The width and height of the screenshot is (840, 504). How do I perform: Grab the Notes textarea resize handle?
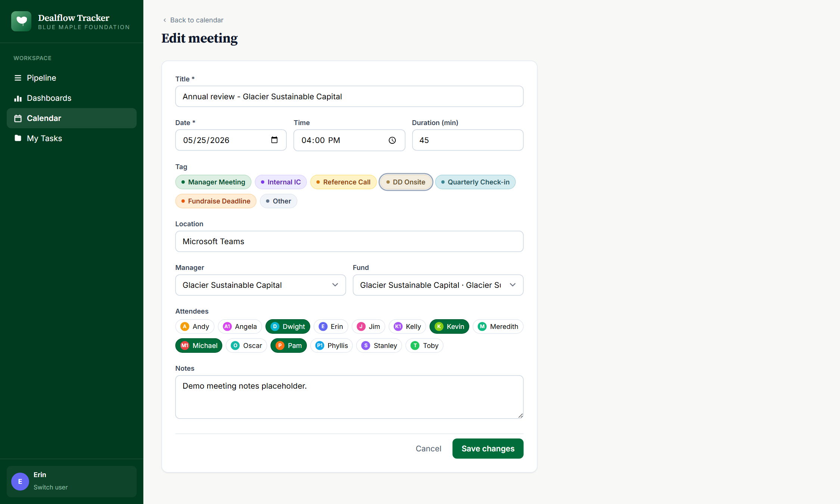520,416
